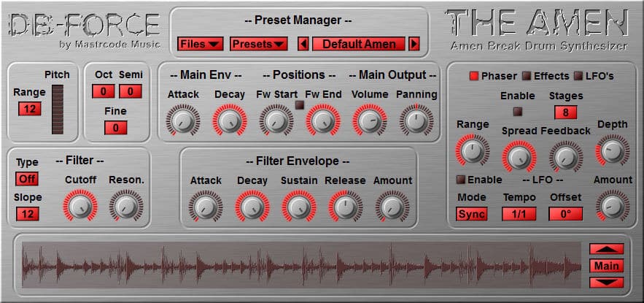
Task: Click the Filter Envelope Attack knob
Action: pos(206,206)
